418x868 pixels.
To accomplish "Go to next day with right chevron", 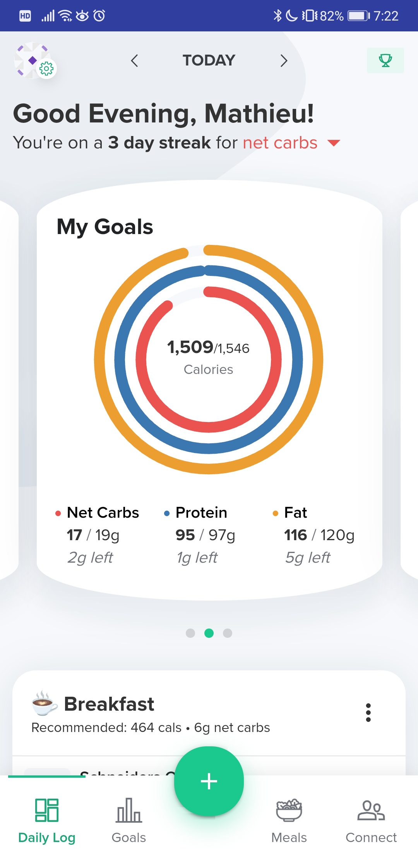I will 284,60.
